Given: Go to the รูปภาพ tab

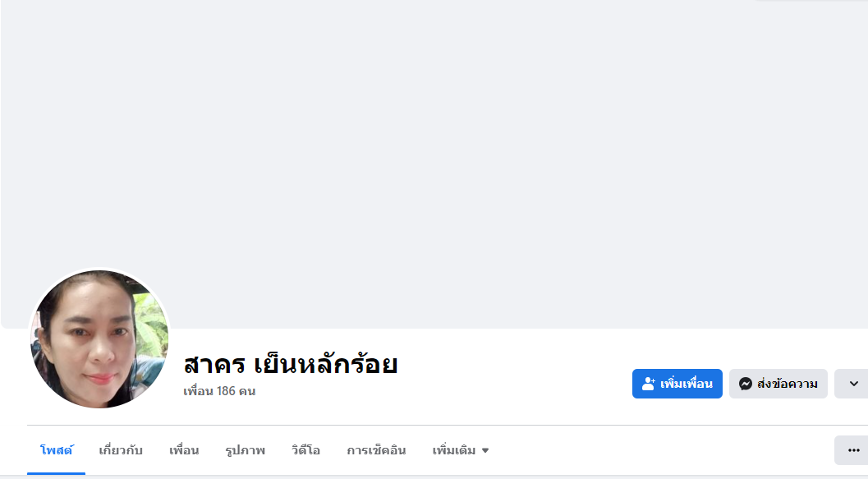Looking at the screenshot, I should [x=245, y=450].
